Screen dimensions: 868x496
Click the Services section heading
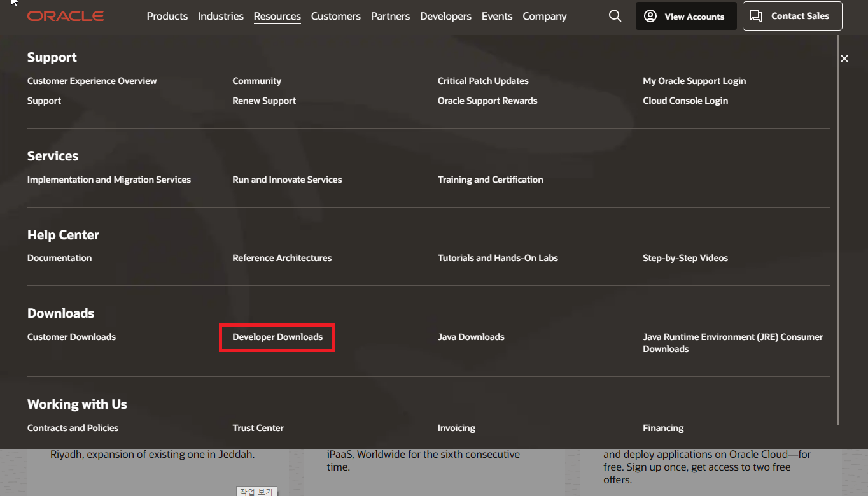point(53,156)
